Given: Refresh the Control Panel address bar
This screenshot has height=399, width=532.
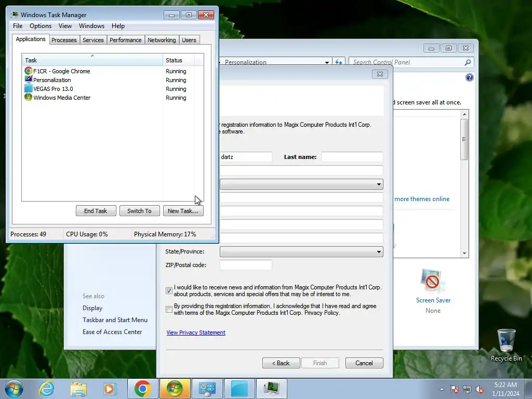Looking at the screenshot, I should (x=338, y=62).
